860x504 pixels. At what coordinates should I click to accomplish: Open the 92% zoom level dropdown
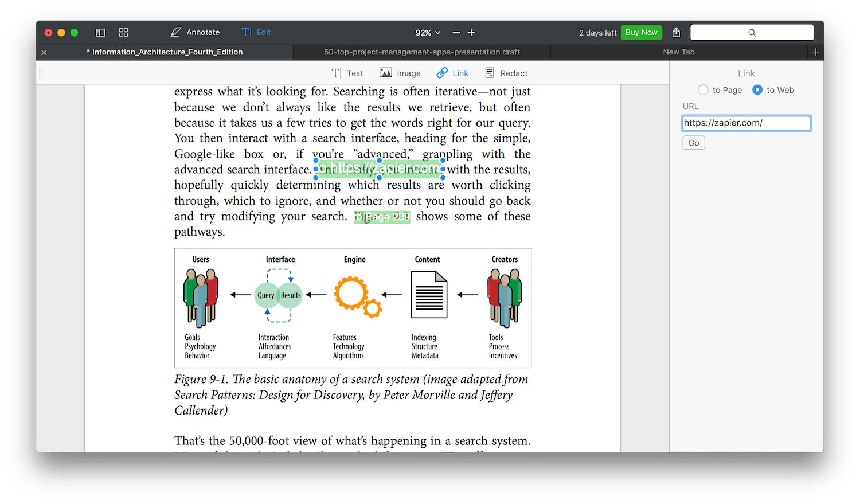428,33
